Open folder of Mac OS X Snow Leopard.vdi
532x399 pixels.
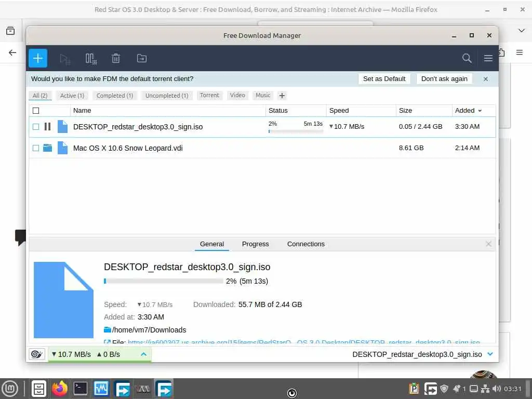click(47, 148)
